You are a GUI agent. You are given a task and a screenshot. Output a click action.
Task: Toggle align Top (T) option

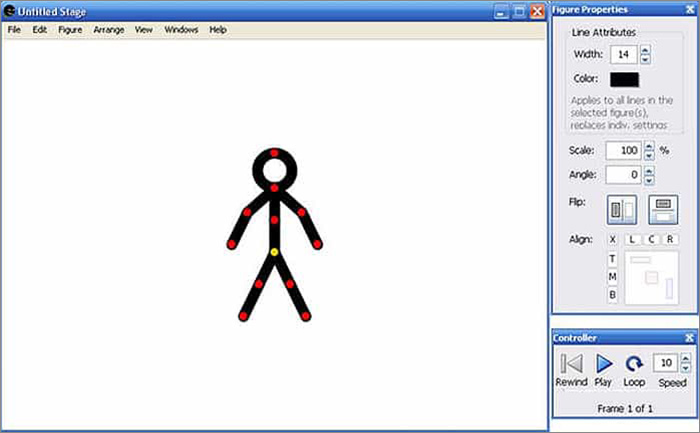pos(612,259)
